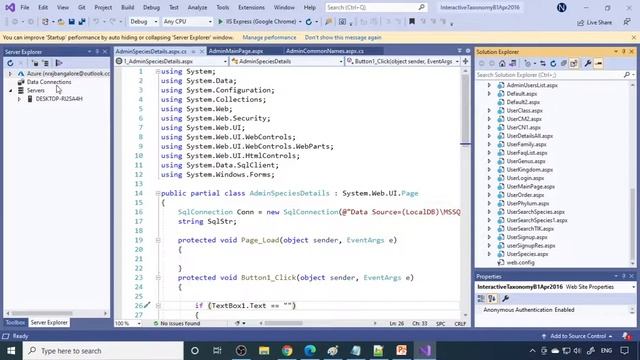Start IIS Express (Google Chrome) run button

(x=259, y=22)
